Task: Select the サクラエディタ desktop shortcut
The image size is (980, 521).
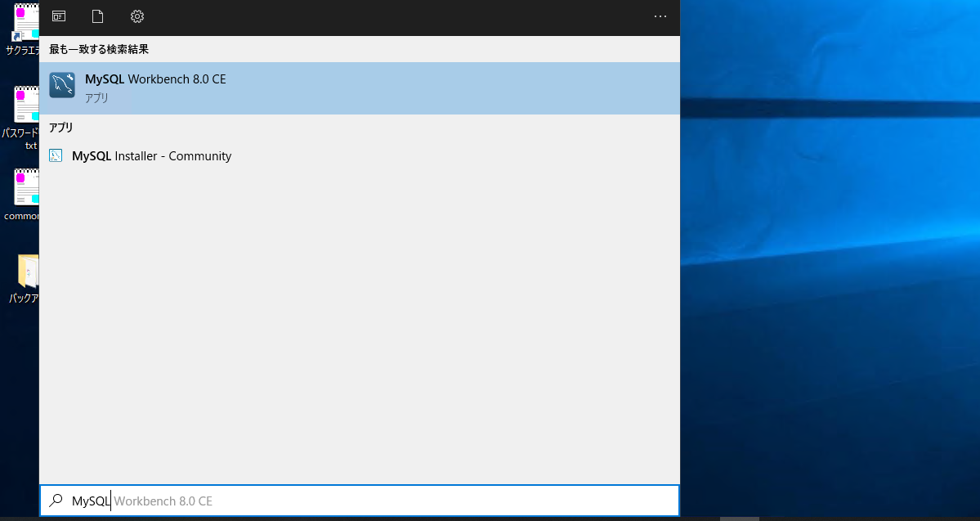Action: click(24, 29)
